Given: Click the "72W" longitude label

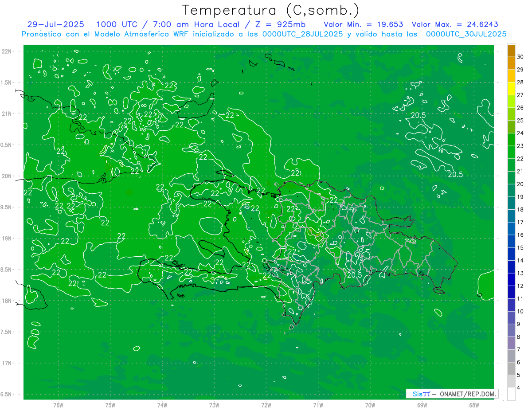Looking at the screenshot, I should tap(266, 406).
